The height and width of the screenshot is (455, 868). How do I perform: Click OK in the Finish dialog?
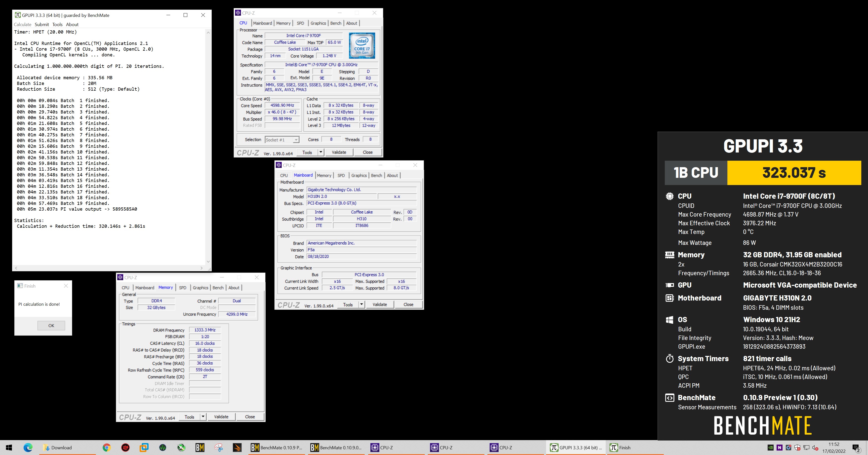[51, 325]
